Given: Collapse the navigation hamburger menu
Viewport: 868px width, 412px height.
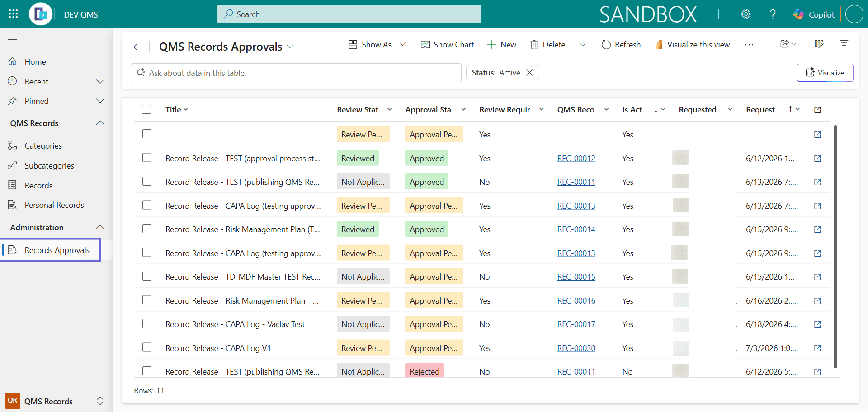Looking at the screenshot, I should point(13,40).
